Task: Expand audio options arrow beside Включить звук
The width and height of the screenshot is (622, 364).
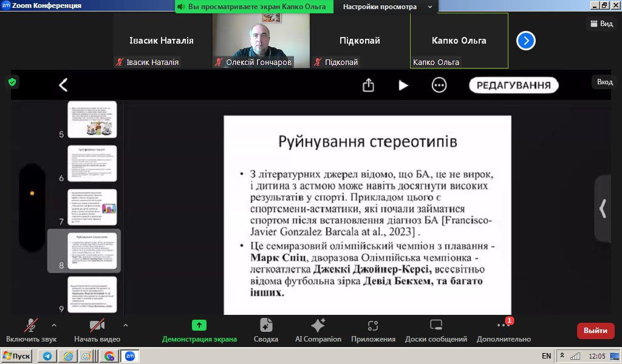Action: (x=54, y=326)
